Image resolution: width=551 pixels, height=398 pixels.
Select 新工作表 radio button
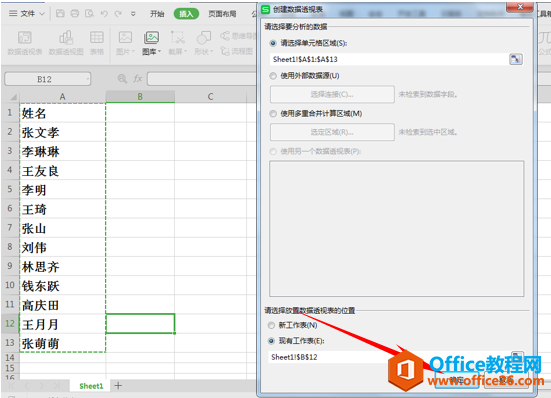(271, 325)
